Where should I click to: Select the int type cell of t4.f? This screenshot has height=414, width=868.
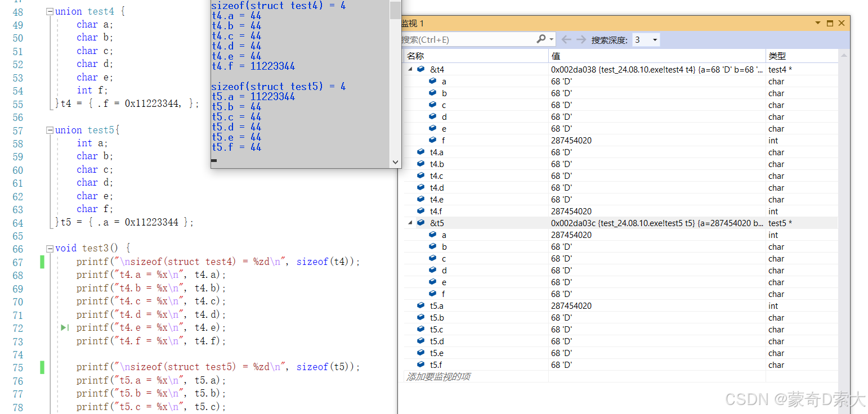pos(773,211)
